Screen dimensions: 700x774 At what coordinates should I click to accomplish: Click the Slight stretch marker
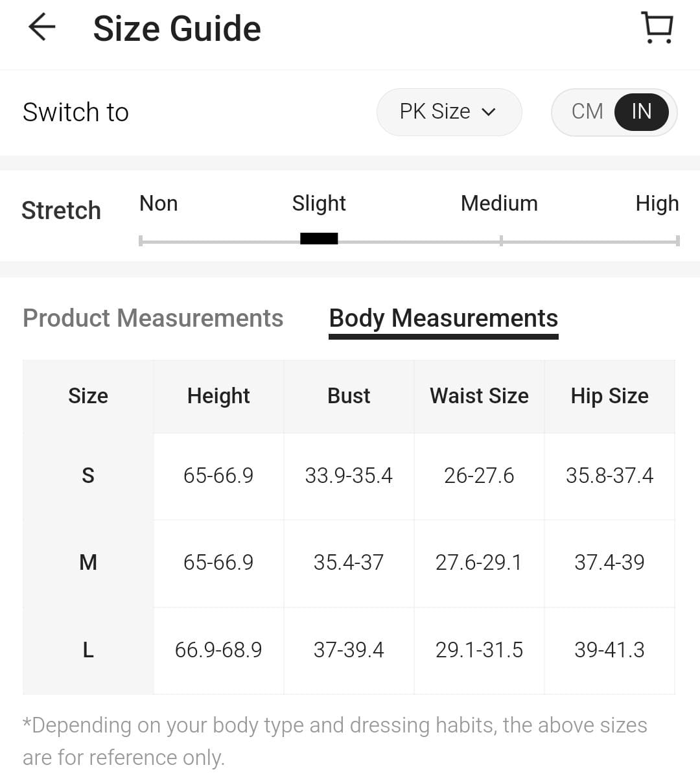point(319,239)
